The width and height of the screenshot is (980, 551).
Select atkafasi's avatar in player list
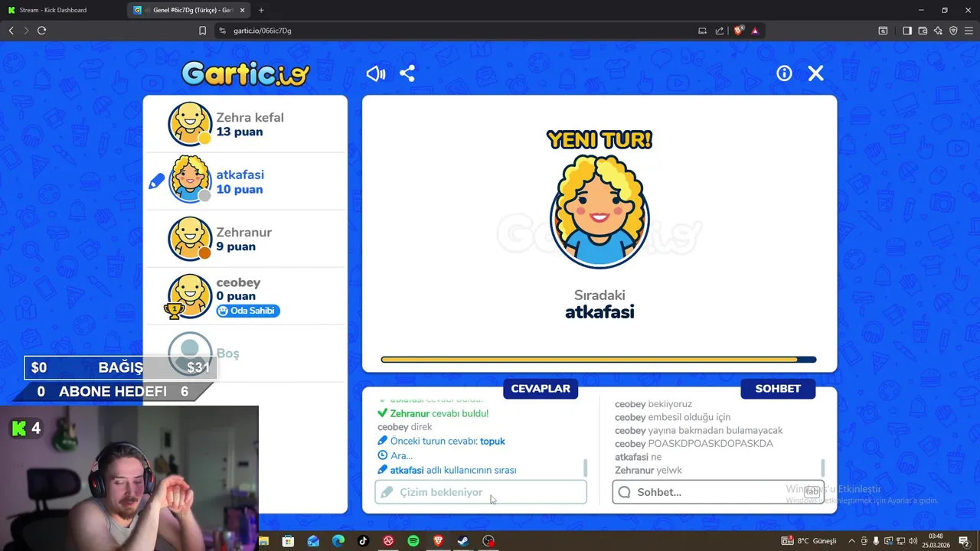pyautogui.click(x=190, y=180)
